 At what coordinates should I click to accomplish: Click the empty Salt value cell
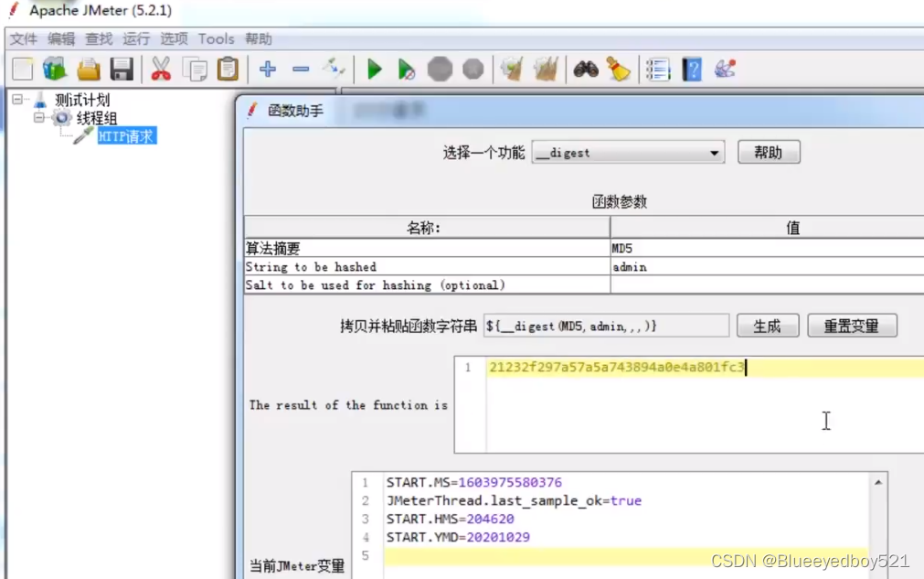[x=767, y=285]
